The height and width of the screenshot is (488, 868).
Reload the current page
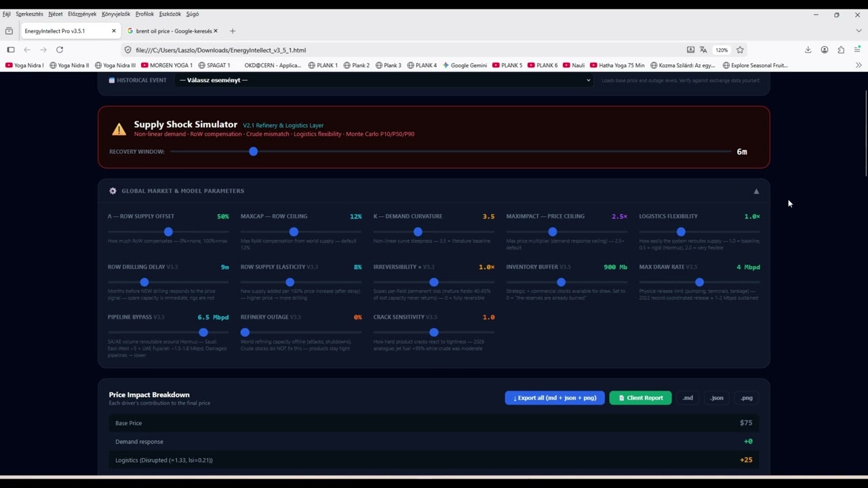tap(60, 49)
